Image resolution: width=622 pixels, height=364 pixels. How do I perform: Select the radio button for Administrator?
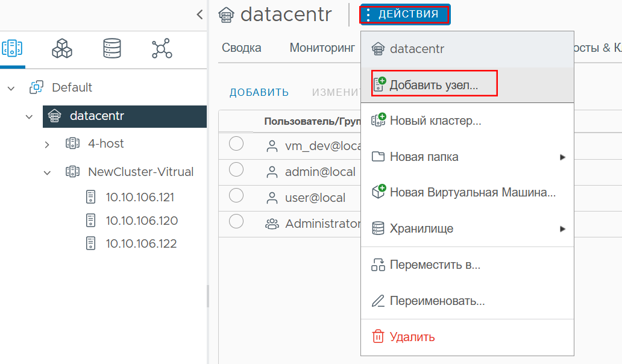point(236,221)
